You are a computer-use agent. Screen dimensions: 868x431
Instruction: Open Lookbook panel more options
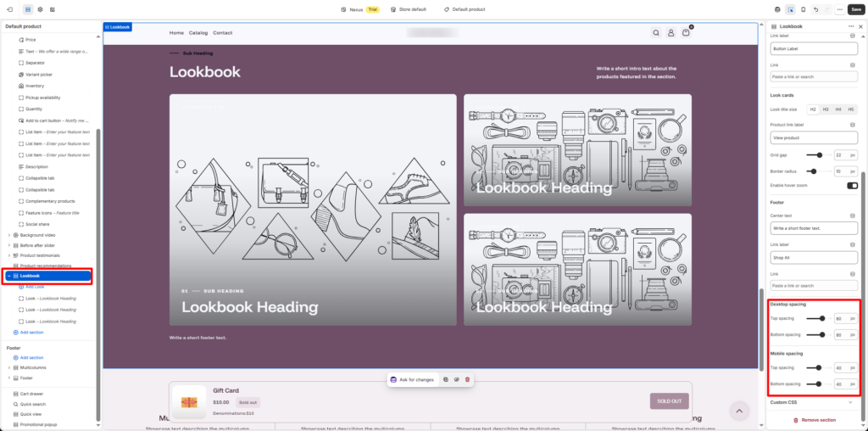(x=851, y=26)
